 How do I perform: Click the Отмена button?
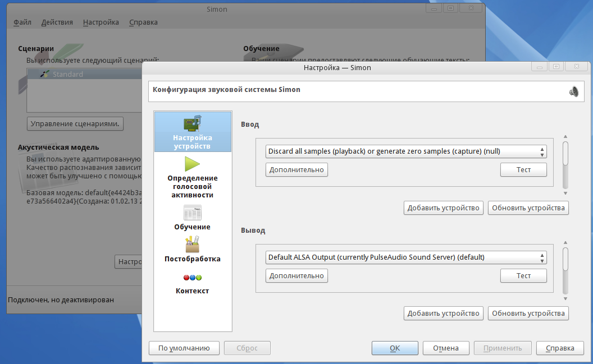[446, 348]
